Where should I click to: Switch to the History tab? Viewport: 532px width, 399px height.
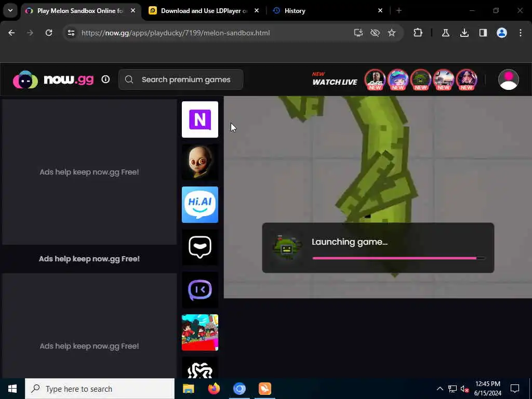pos(327,10)
